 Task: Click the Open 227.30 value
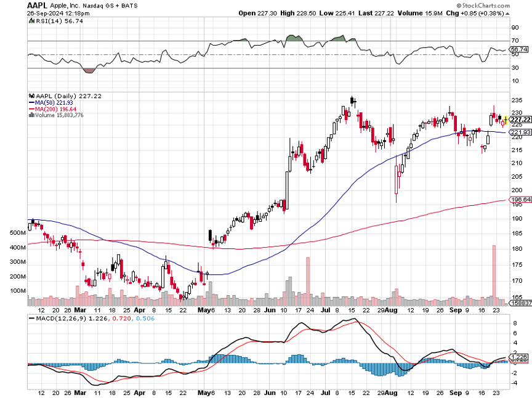[257, 13]
